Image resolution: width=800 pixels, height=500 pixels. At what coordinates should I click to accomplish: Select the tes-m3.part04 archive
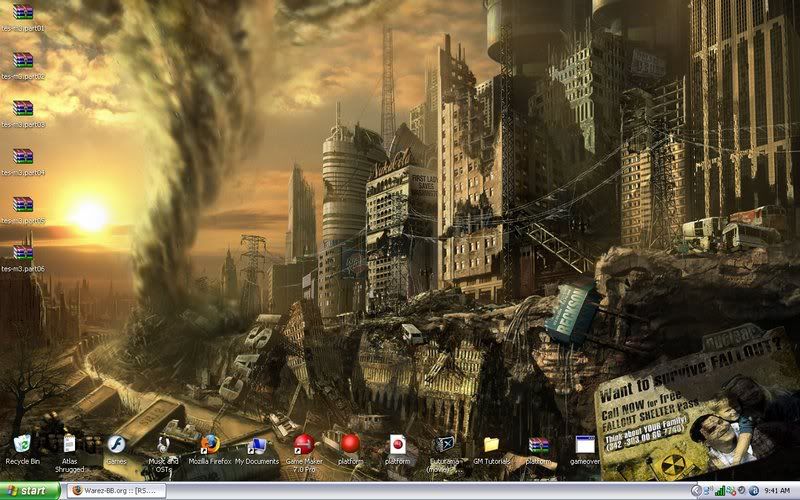point(23,157)
